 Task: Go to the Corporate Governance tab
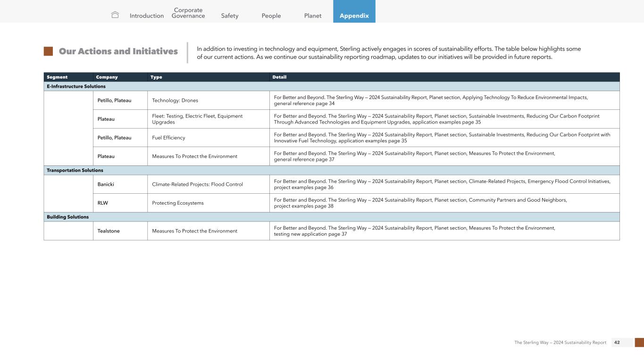tap(188, 13)
